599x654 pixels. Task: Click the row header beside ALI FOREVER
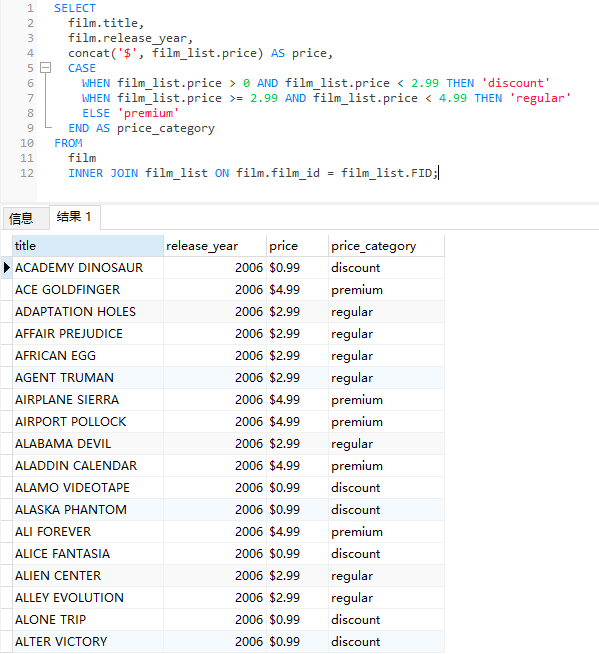pos(7,531)
